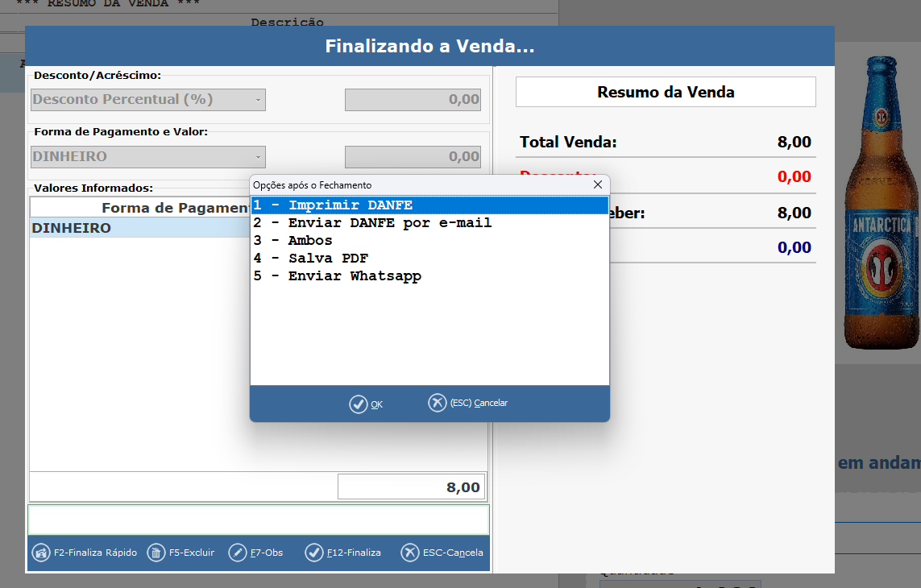The height and width of the screenshot is (588, 921).
Task: Confirm with the OK checkmark icon
Action: (x=359, y=404)
